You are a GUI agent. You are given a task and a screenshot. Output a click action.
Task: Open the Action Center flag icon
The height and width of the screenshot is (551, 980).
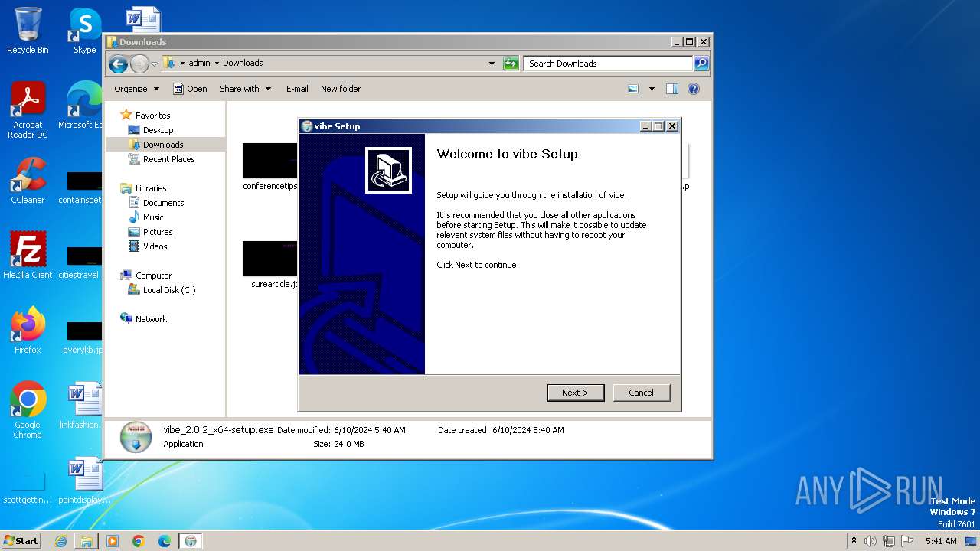907,541
